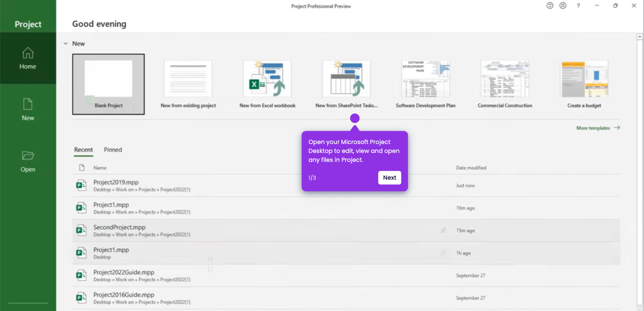Click the Project app title in sidebar
Image resolution: width=644 pixels, height=311 pixels.
point(28,24)
